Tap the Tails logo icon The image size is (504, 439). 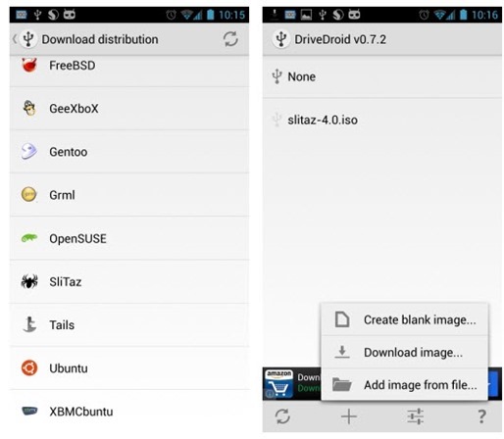tap(29, 324)
